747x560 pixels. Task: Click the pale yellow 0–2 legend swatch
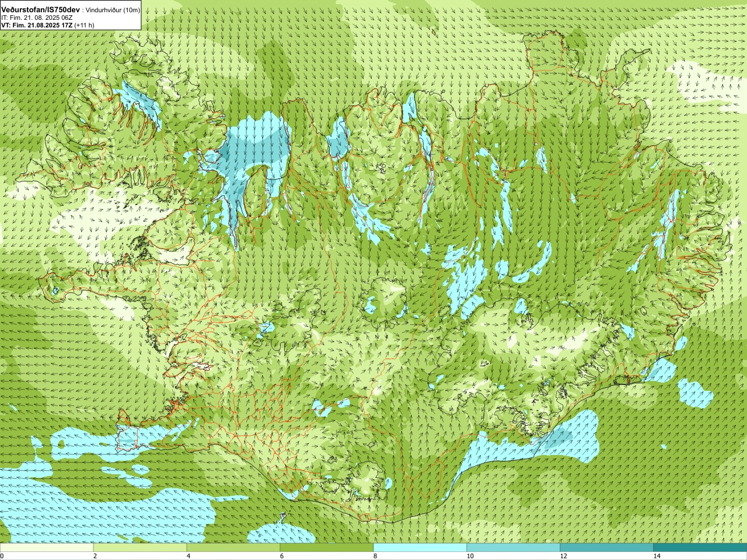(47, 548)
